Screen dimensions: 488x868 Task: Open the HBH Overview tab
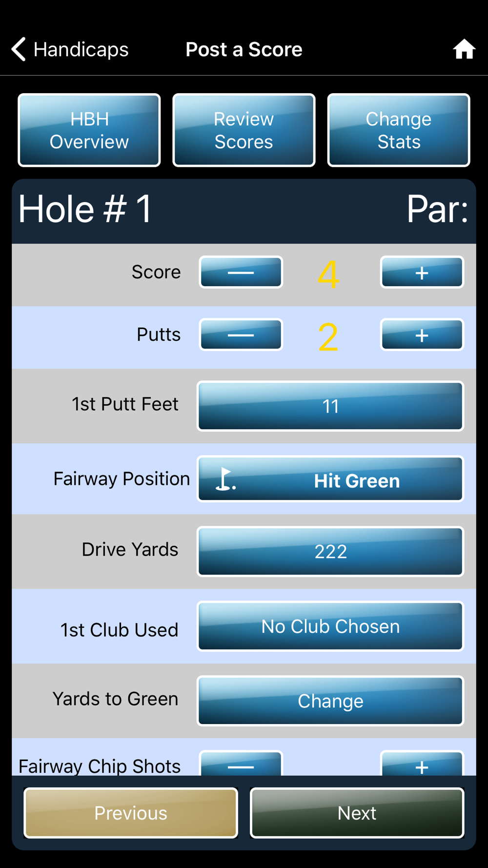click(89, 130)
